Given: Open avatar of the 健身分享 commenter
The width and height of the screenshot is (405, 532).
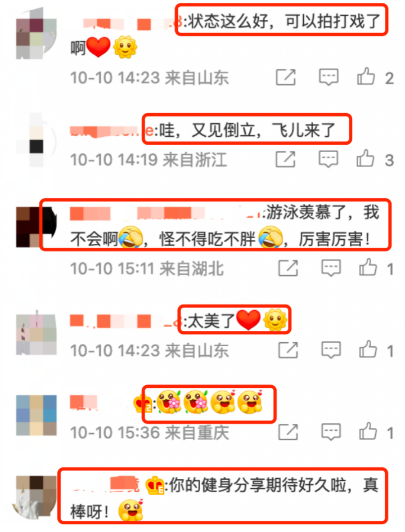Looking at the screenshot, I should tap(35, 497).
